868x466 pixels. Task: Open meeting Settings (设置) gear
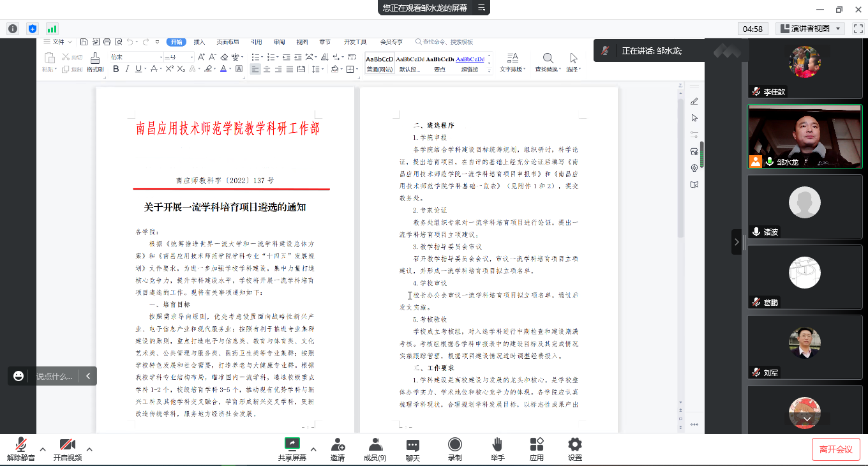[574, 449]
